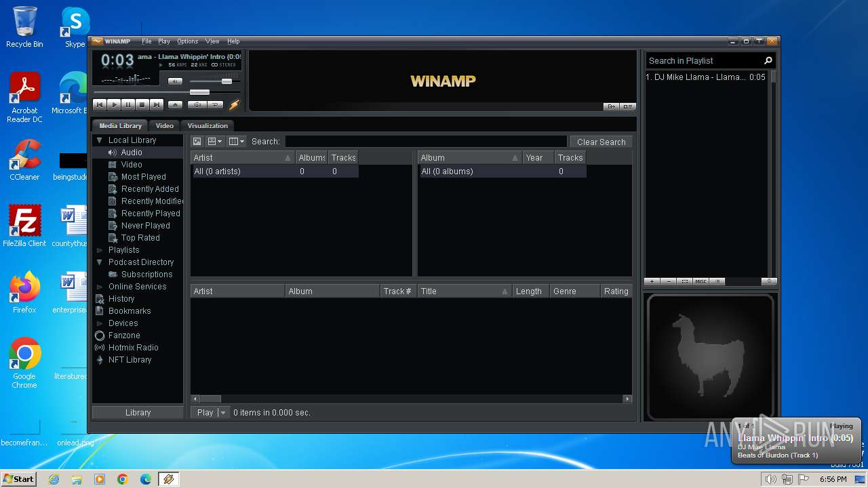Pause playback in the Winamp player

pyautogui.click(x=128, y=104)
